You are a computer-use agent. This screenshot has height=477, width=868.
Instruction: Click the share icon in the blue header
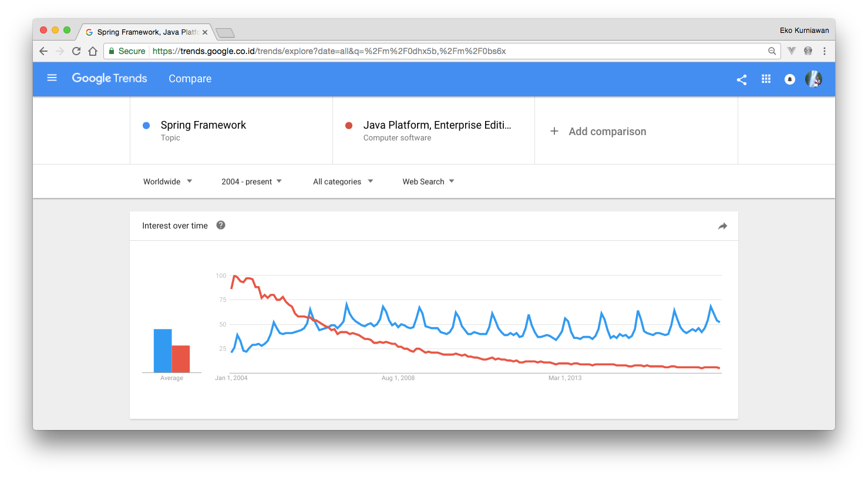pyautogui.click(x=742, y=78)
